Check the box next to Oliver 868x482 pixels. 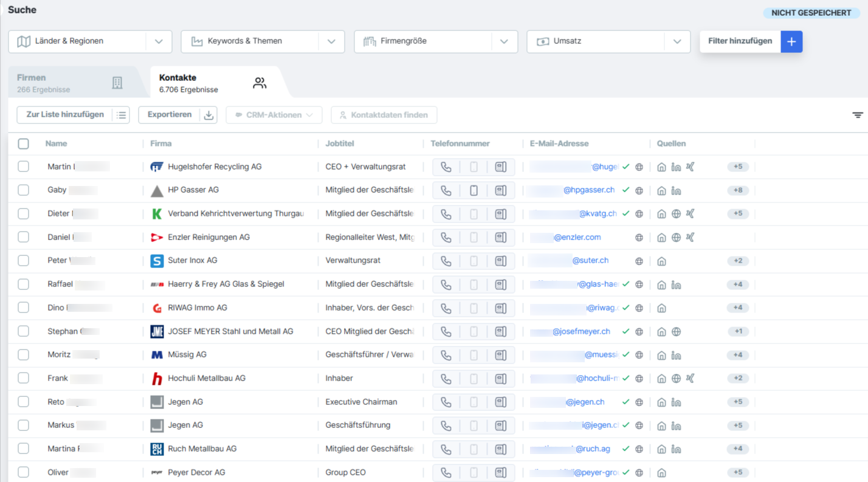pos(23,472)
